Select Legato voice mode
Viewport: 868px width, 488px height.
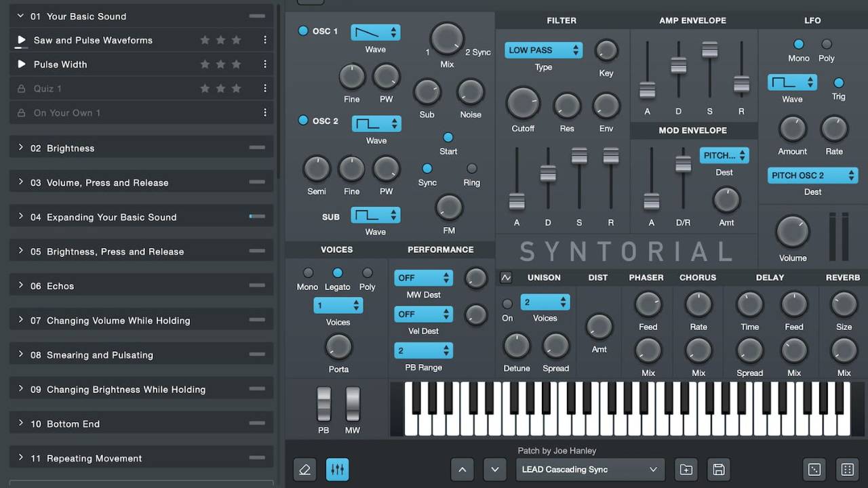coord(338,272)
